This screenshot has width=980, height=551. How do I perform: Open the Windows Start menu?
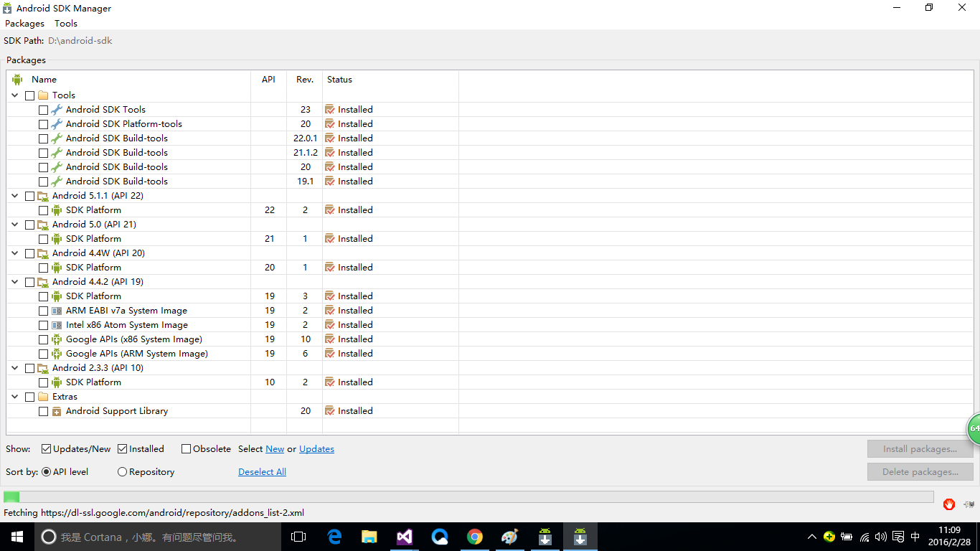point(17,537)
